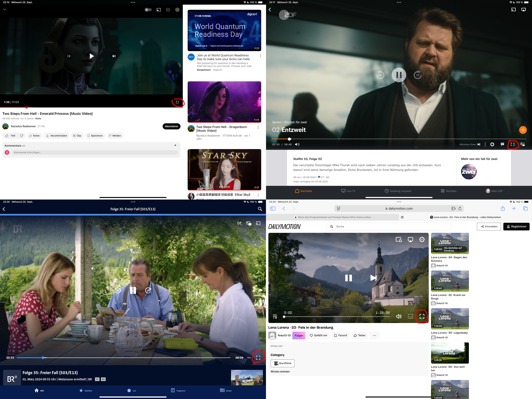Image resolution: width=532 pixels, height=399 pixels.
Task: Tap Abonnieren for Razielus Redeemer
Action: (172, 126)
